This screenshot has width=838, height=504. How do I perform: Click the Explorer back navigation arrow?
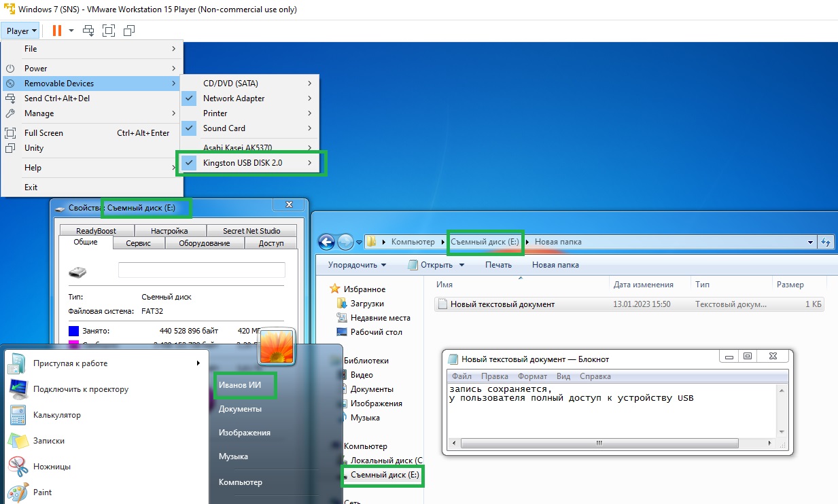[x=326, y=242]
